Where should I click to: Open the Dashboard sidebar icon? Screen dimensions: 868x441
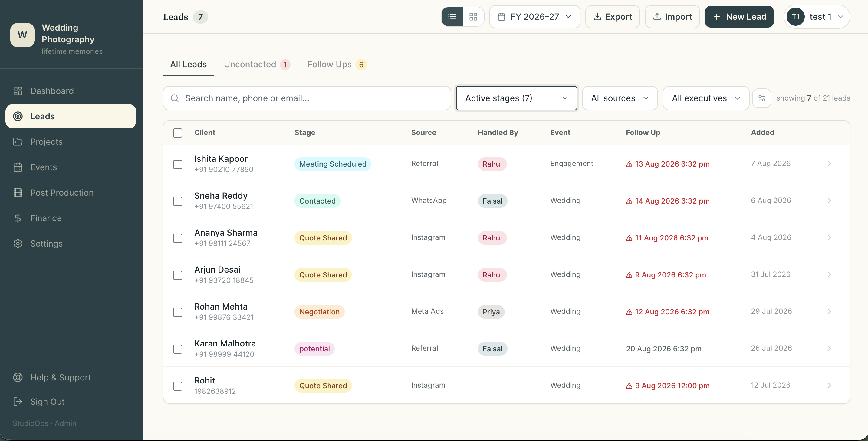(x=18, y=91)
